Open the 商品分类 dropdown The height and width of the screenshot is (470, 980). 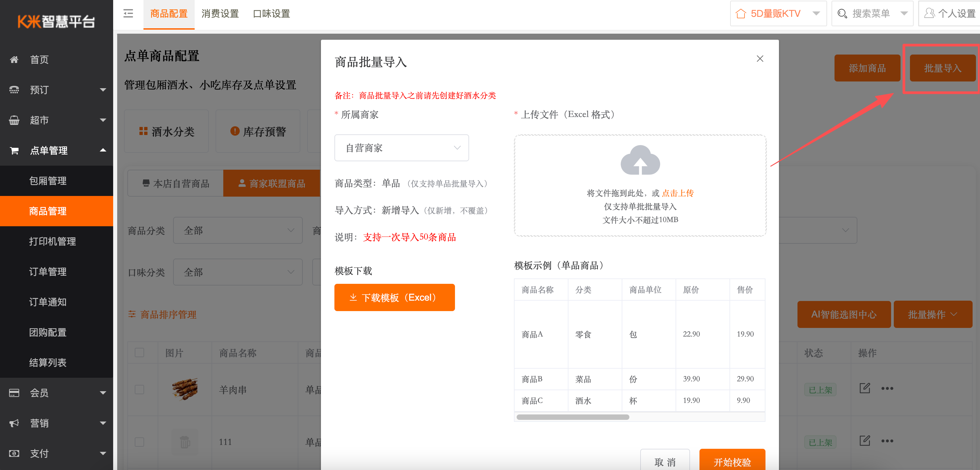click(238, 230)
